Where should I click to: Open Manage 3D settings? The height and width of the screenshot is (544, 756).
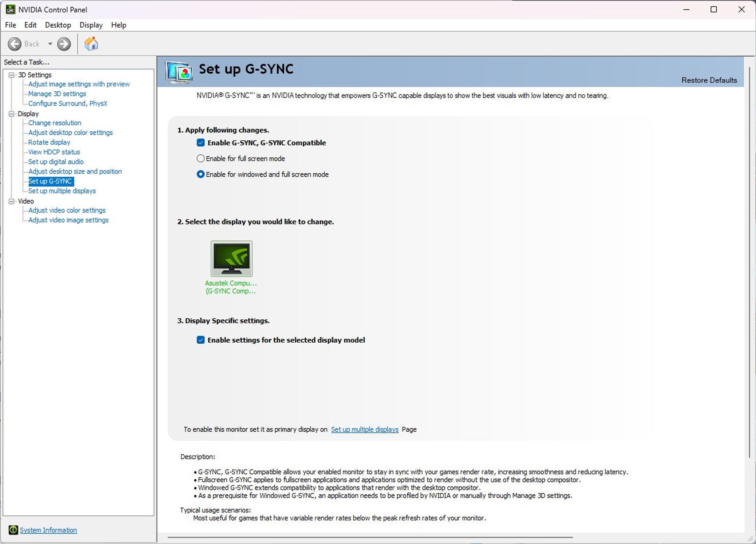[57, 94]
